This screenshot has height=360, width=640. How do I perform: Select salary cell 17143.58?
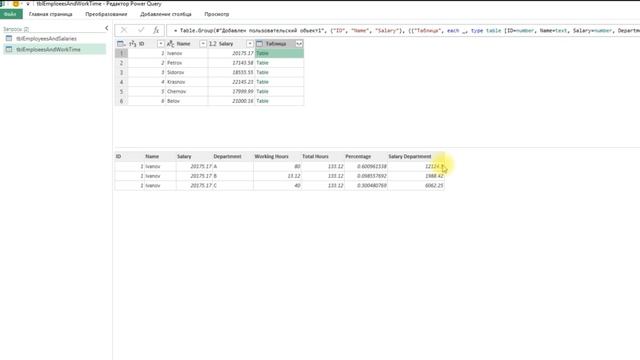click(x=231, y=63)
